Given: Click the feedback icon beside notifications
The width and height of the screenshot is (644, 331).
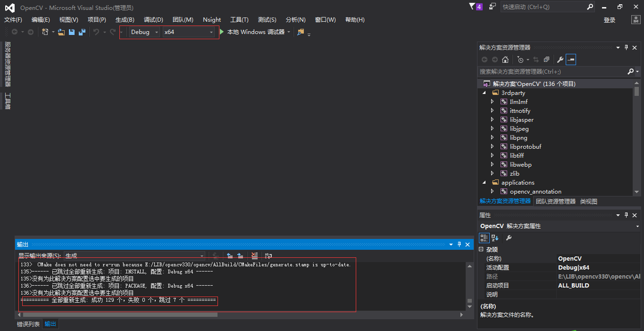Looking at the screenshot, I should coord(493,7).
